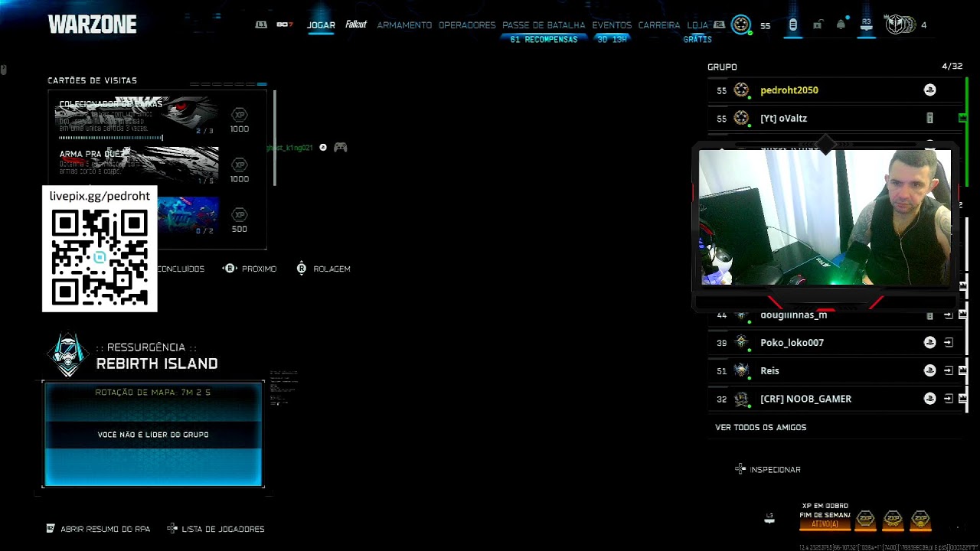Screen dimensions: 980x551
Task: Open the token currency icon in top bar
Action: [x=793, y=25]
